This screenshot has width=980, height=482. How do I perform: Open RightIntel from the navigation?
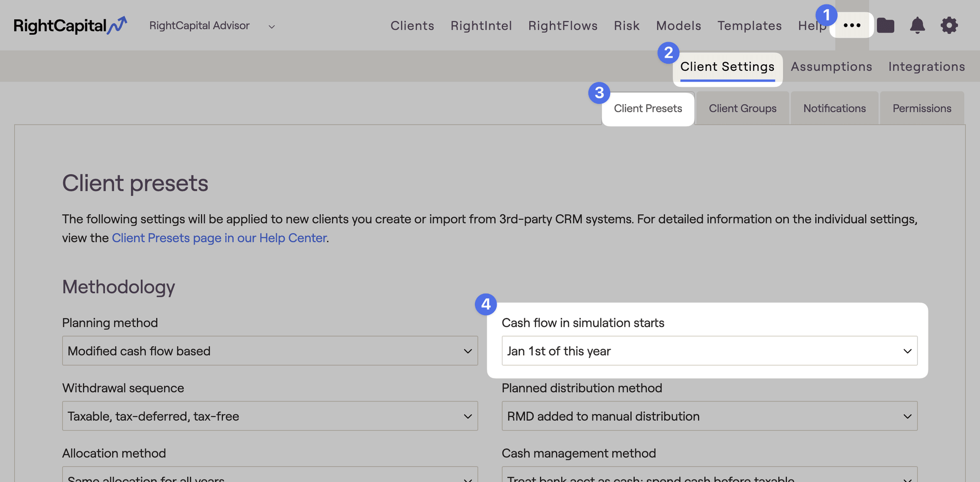point(481,26)
